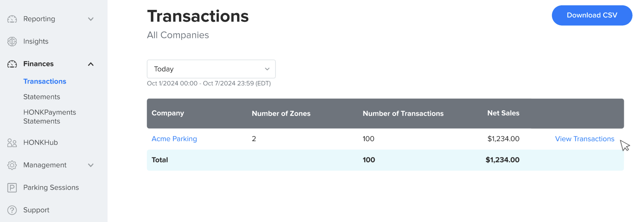Select Transactions in the sidebar
The width and height of the screenshot is (644, 222).
pos(45,81)
